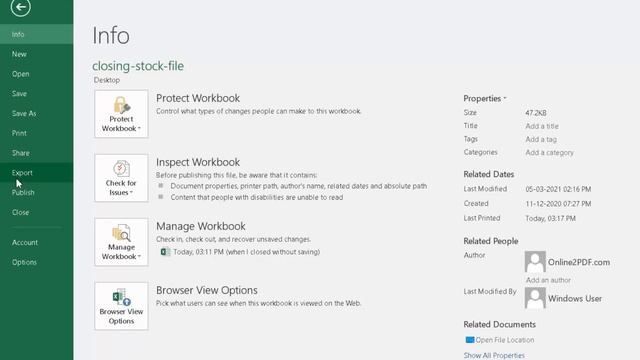
Task: Open the Manage Workbook dropdown button
Action: pyautogui.click(x=121, y=242)
